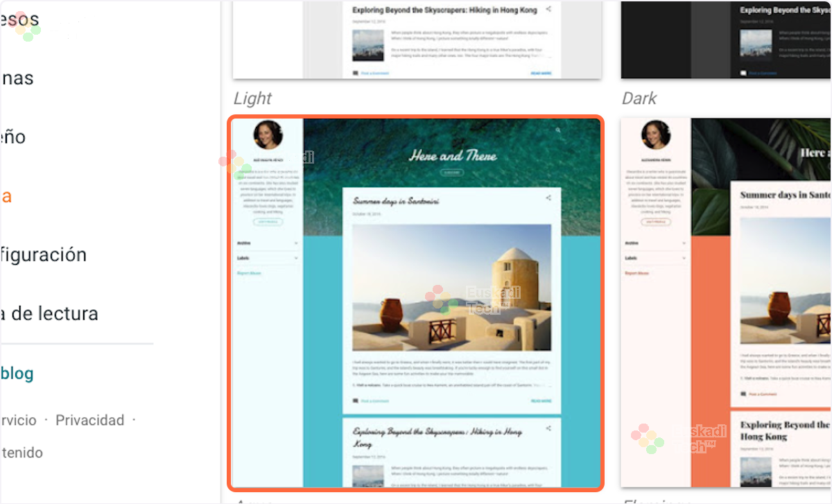Viewport: 832px width, 504px height.
Task: Select the 'nas' sidebar menu item
Action: point(17,78)
